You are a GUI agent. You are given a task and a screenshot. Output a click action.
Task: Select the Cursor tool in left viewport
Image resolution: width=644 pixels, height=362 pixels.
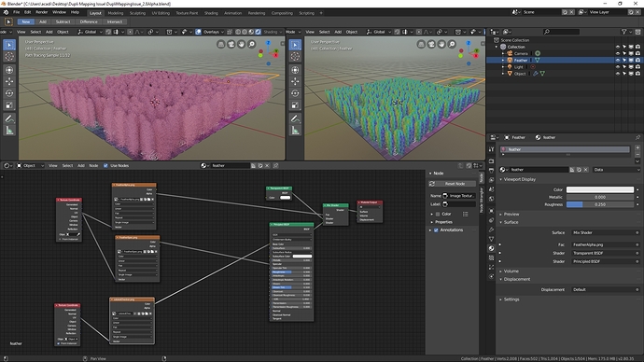coord(9,57)
